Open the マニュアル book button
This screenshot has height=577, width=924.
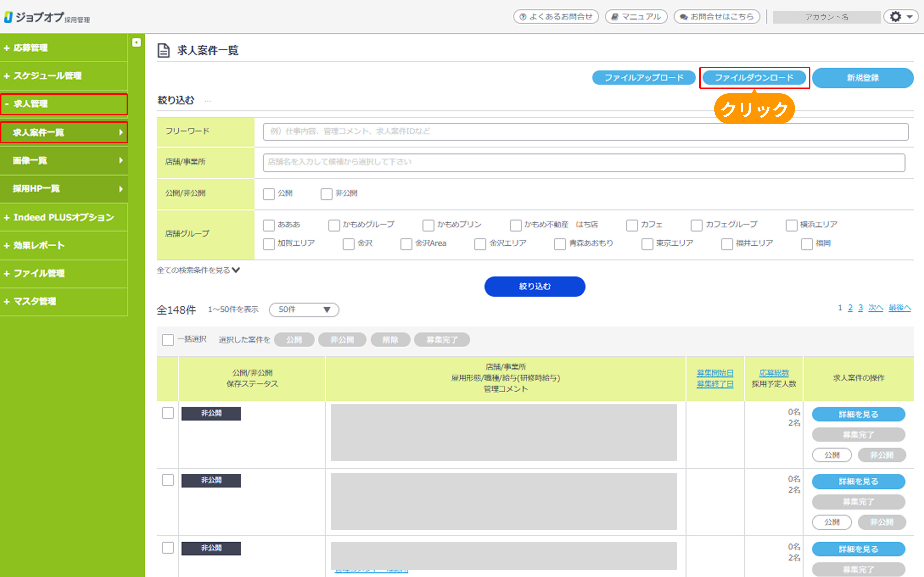pyautogui.click(x=636, y=17)
